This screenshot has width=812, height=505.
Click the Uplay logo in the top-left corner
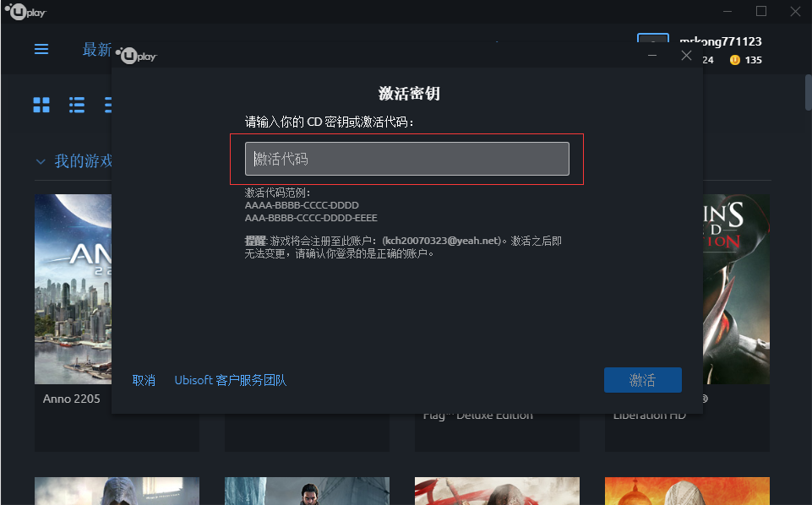point(24,11)
